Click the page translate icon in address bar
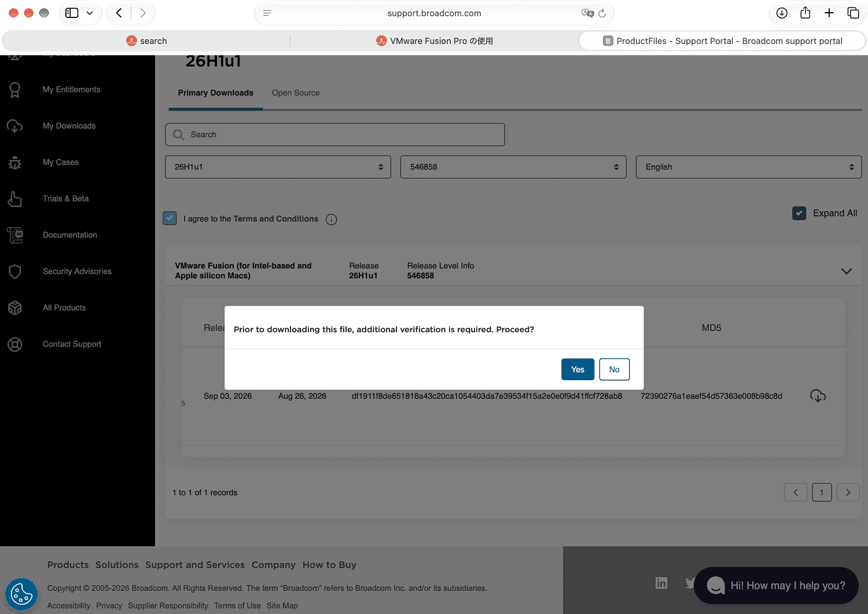The height and width of the screenshot is (614, 868). [x=587, y=13]
